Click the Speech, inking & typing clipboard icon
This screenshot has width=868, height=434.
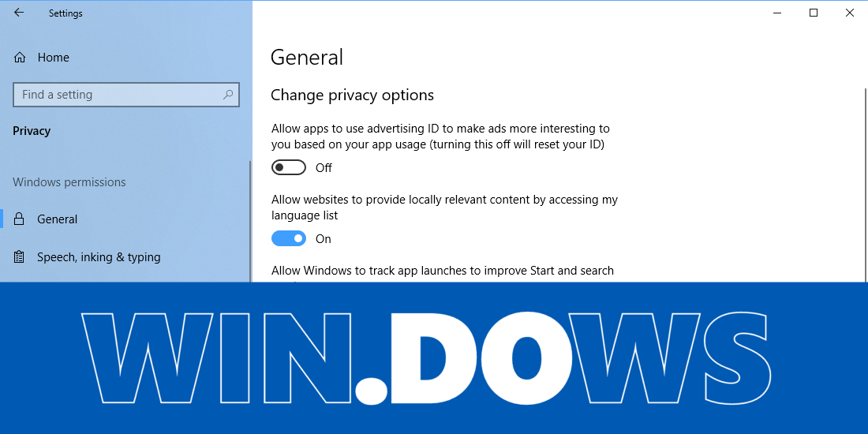coord(20,257)
